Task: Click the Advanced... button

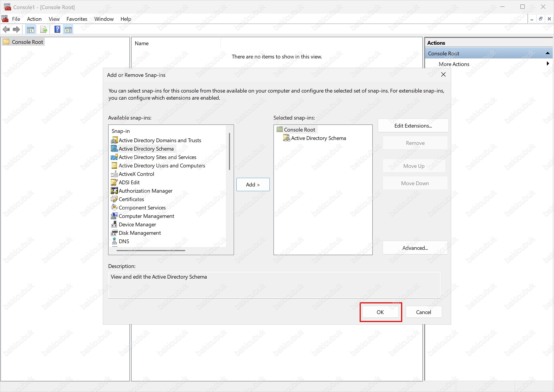Action: point(415,248)
